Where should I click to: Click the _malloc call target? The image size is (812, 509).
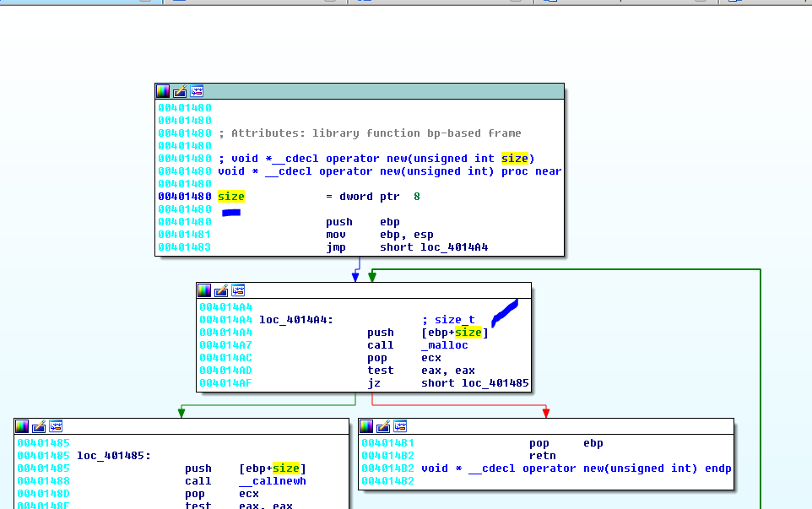point(444,345)
